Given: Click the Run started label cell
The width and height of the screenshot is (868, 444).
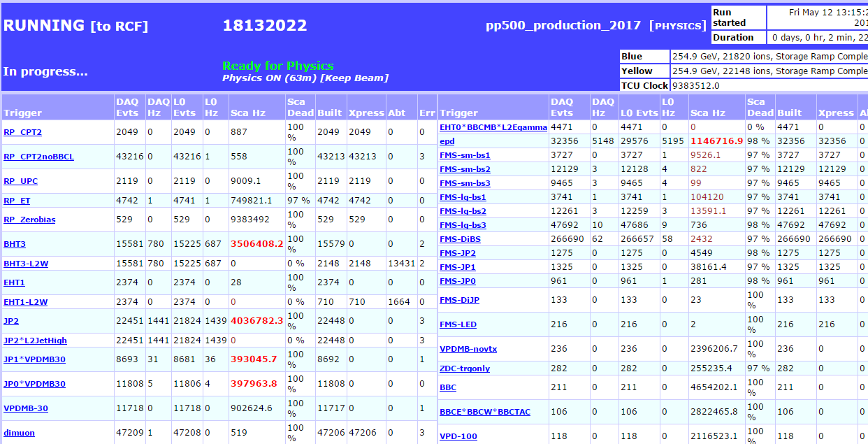Looking at the screenshot, I should (x=738, y=17).
